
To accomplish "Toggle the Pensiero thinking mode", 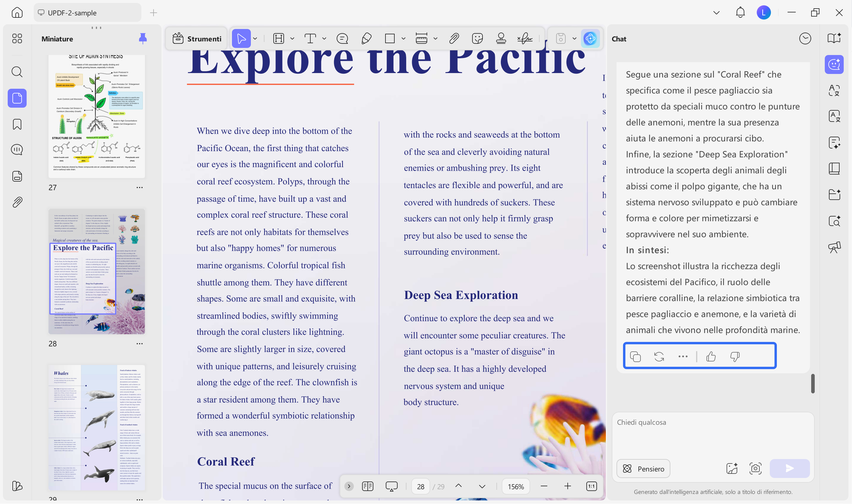I will pos(643,469).
